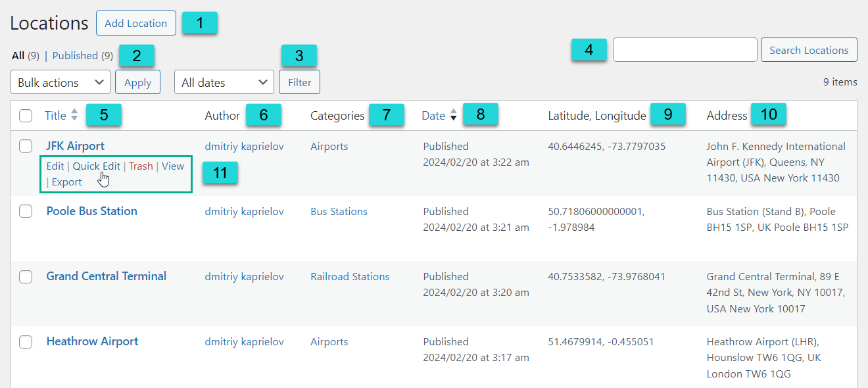Screen dimensions: 868x388
Task: Click coordinates 40.7533582, -73.9768041
Action: (607, 276)
